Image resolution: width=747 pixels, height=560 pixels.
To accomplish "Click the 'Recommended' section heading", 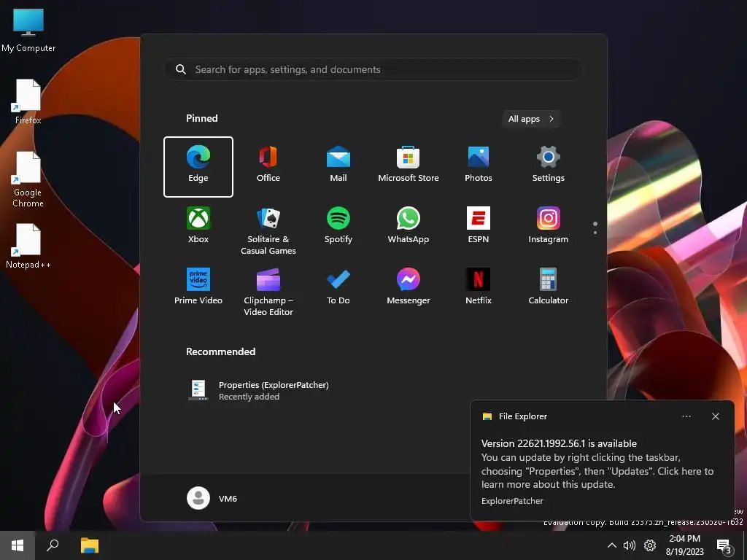I will 220,351.
